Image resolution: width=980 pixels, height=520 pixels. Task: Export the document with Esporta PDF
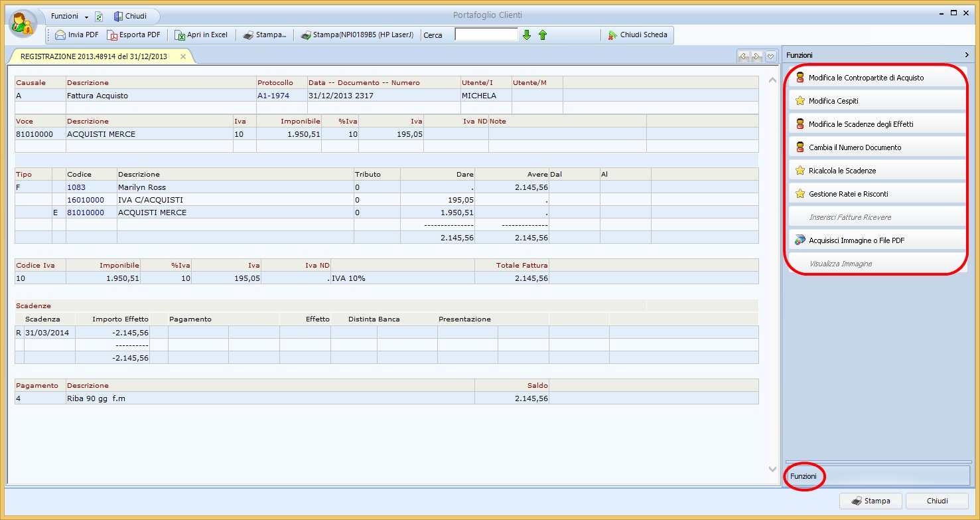[133, 35]
